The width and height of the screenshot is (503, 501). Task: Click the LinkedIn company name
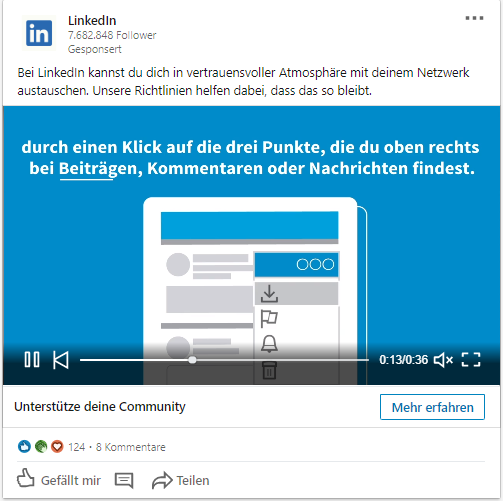tap(92, 21)
